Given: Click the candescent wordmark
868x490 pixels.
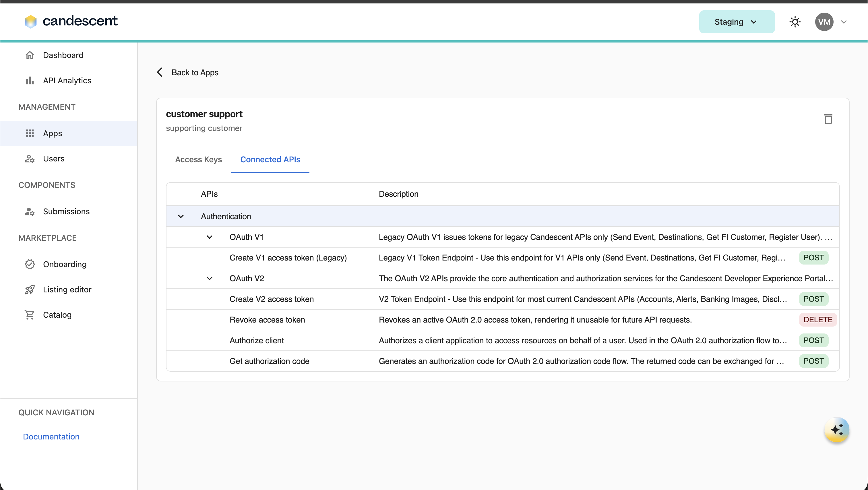Looking at the screenshot, I should [x=80, y=21].
